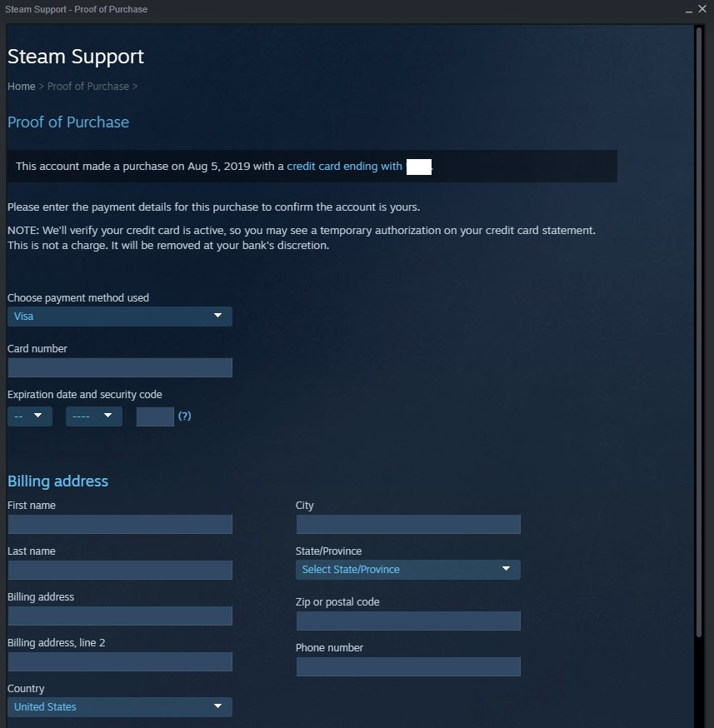Screen dimensions: 714x728
Task: Focus the security code input box
Action: 155,416
